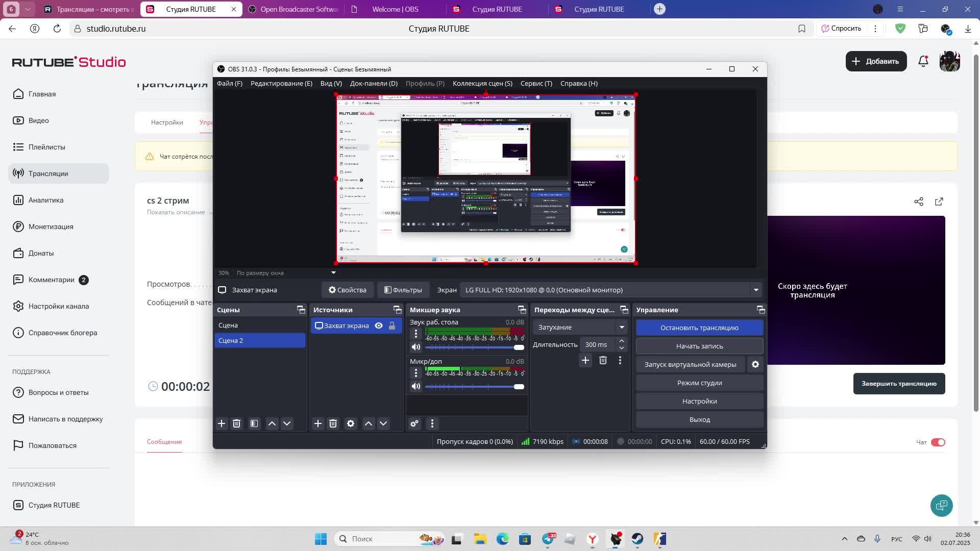Open options dots for Звук раб. стола
The height and width of the screenshot is (551, 980).
416,334
